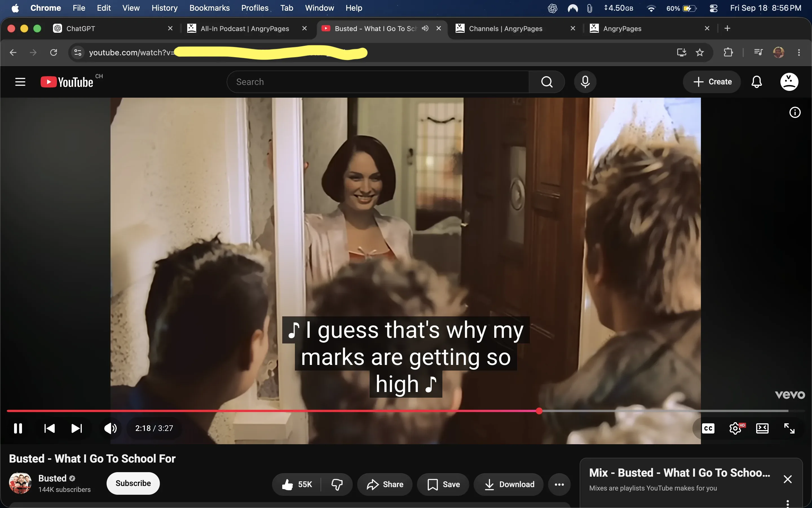Open the View menu

point(131,8)
